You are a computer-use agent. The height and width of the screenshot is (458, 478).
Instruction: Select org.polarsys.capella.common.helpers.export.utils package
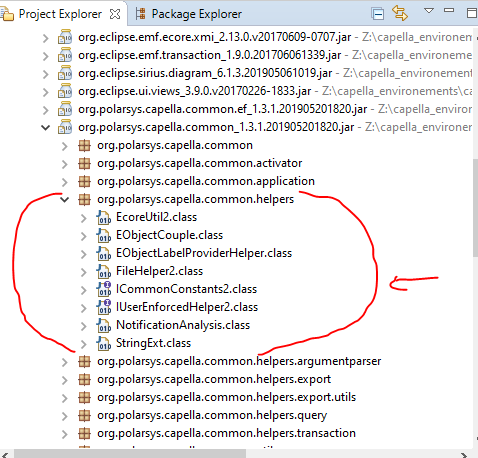tap(226, 398)
